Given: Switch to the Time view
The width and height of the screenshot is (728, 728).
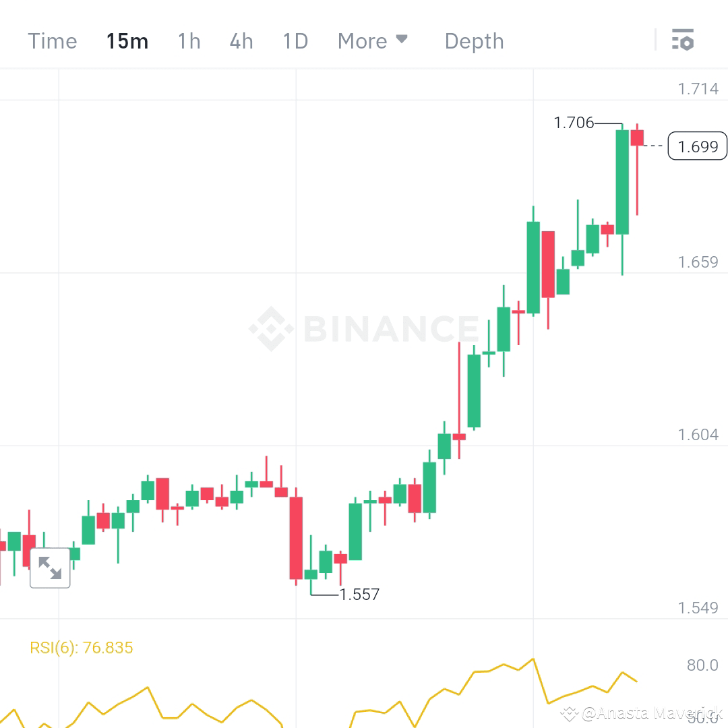Looking at the screenshot, I should (52, 40).
